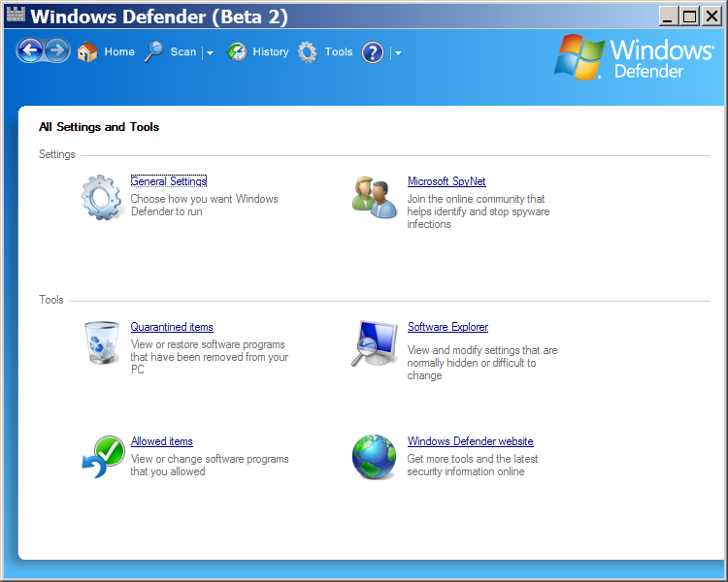Click the General Settings gear icon
This screenshot has height=582, width=728.
tap(102, 197)
